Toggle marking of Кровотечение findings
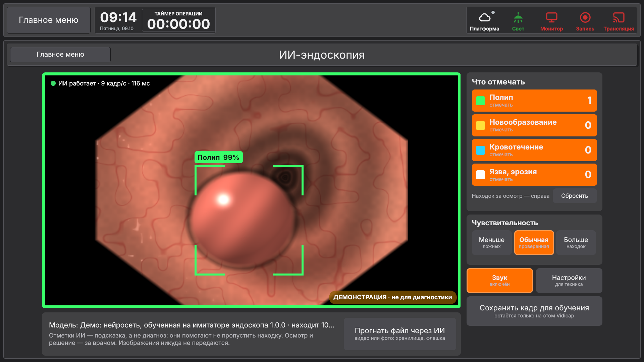 coord(534,150)
